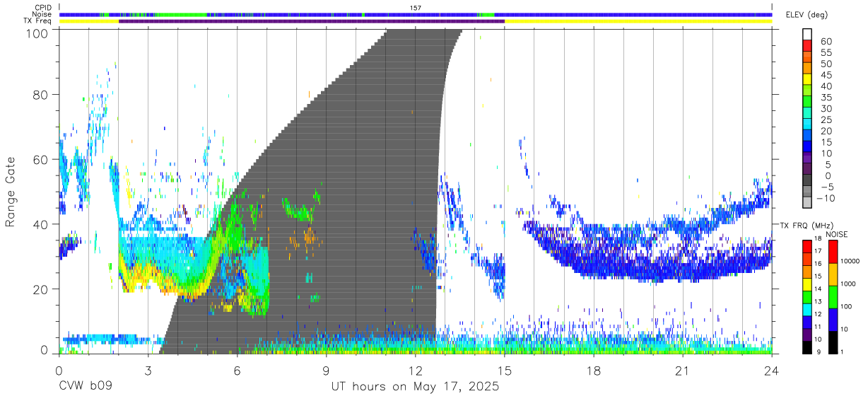Pick the yellow segment of ELEV color bar
The width and height of the screenshot is (868, 401).
pos(808,79)
